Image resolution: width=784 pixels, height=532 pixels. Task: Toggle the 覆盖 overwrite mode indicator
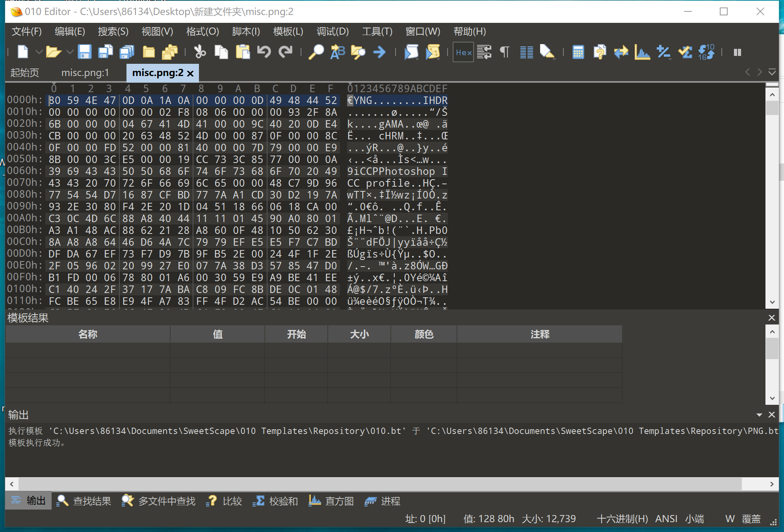[751, 519]
